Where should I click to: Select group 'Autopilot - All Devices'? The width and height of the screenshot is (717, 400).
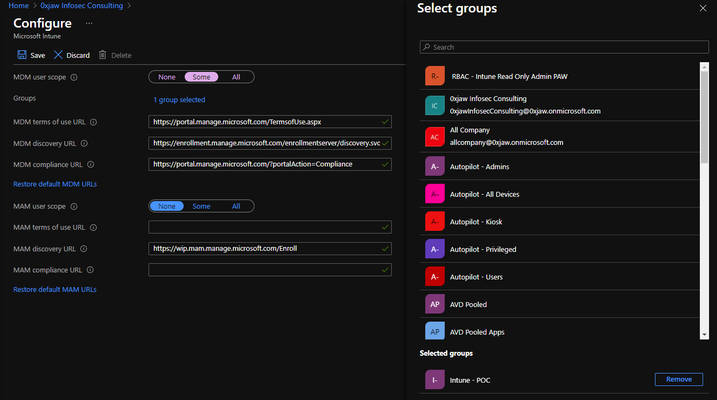560,194
